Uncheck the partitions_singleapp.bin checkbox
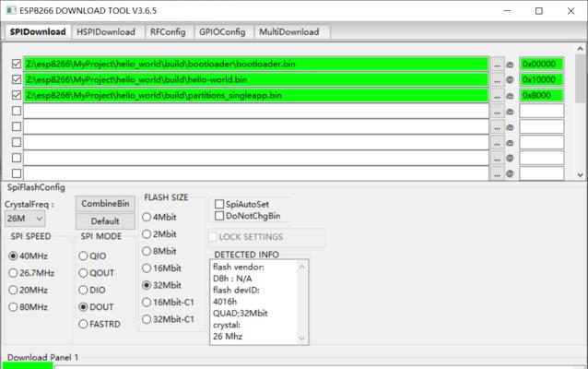Viewport: 588px width, 369px height. [x=16, y=95]
